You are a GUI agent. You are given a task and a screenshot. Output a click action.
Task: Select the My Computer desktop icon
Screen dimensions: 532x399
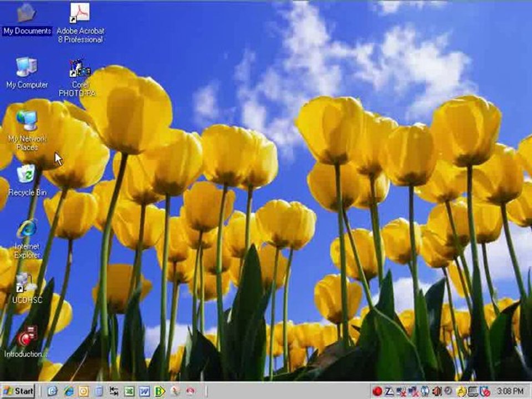[x=27, y=73]
